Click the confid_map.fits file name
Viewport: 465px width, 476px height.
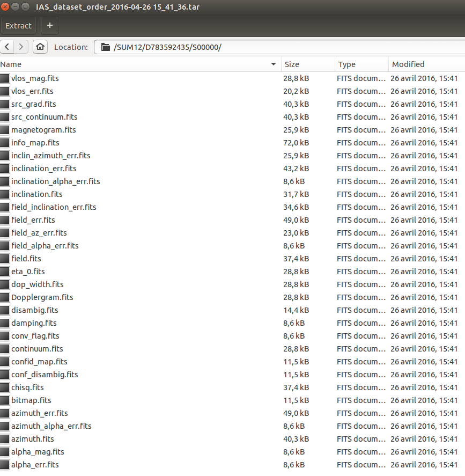point(39,362)
